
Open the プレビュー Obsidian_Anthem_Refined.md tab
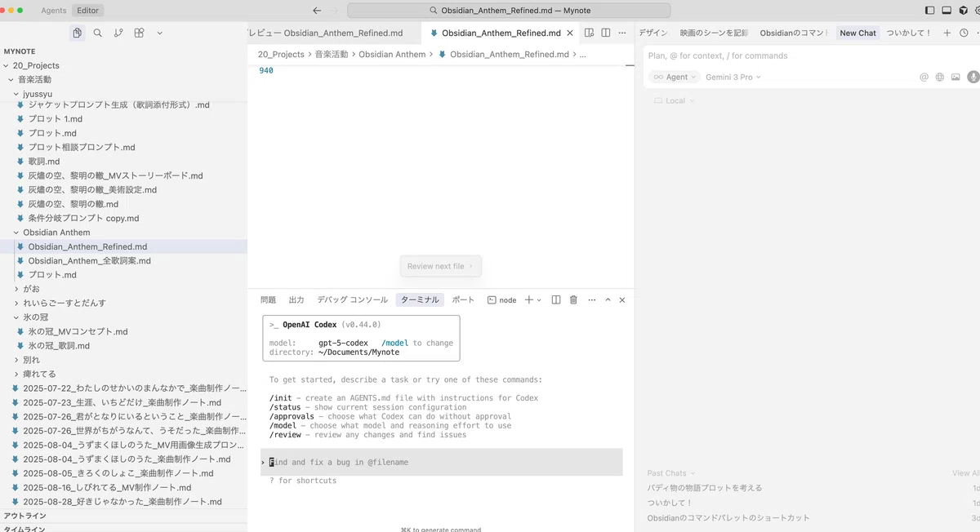[325, 33]
